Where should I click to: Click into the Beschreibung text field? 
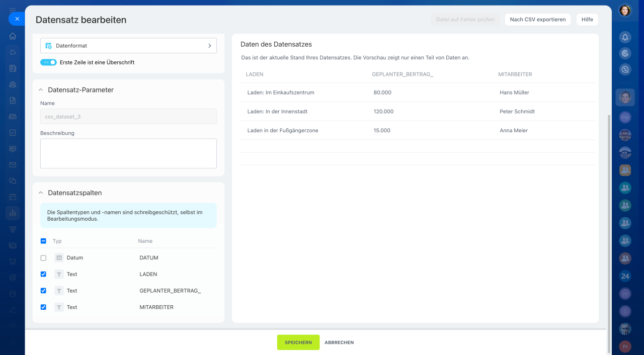128,153
